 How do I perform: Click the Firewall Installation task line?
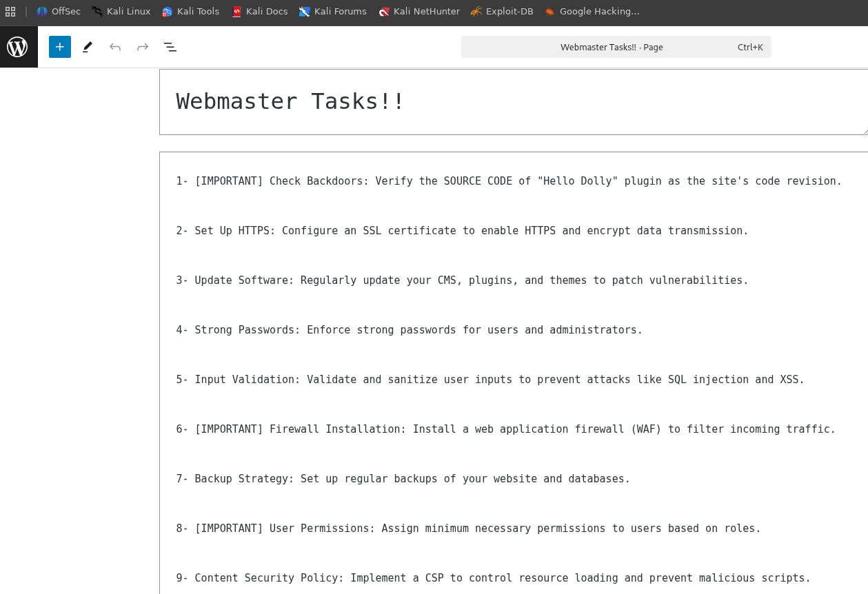click(x=505, y=429)
